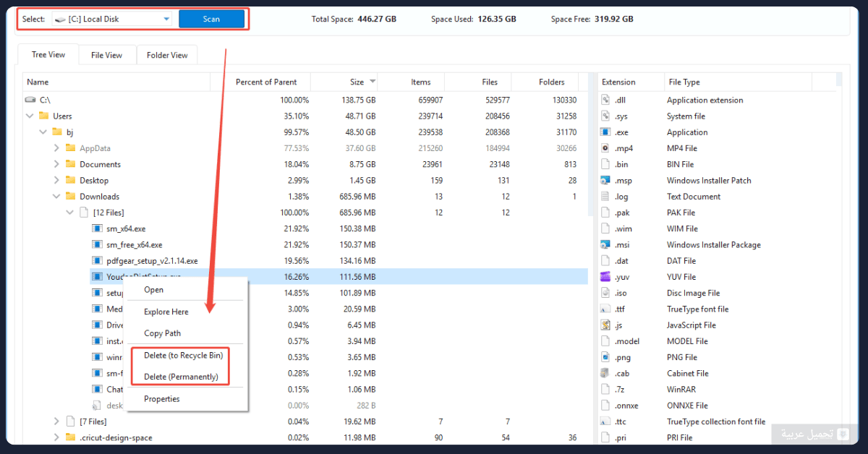Image resolution: width=868 pixels, height=454 pixels.
Task: Open the drive selection dropdown
Action: (112, 19)
